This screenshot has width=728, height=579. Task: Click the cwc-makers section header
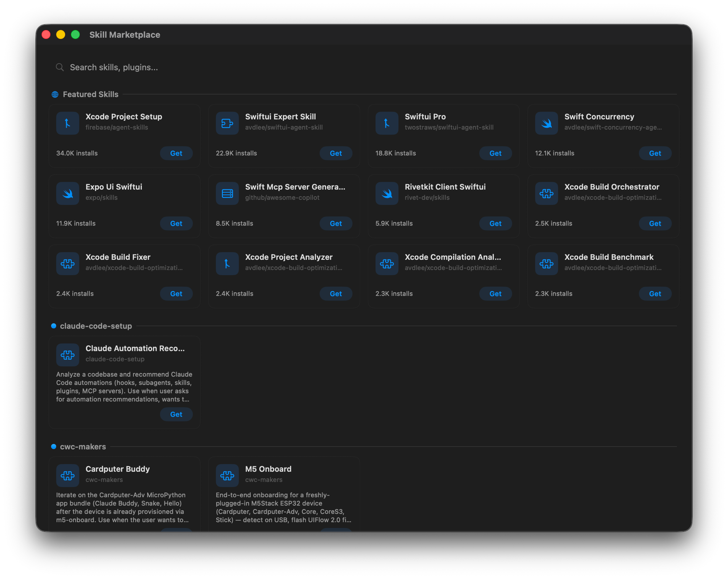83,447
